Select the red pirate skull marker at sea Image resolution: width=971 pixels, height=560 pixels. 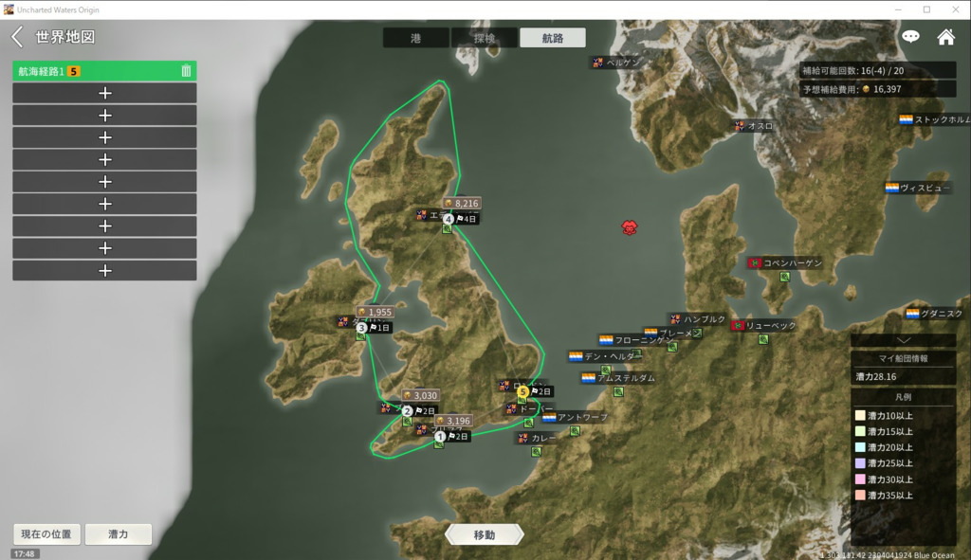click(x=630, y=227)
